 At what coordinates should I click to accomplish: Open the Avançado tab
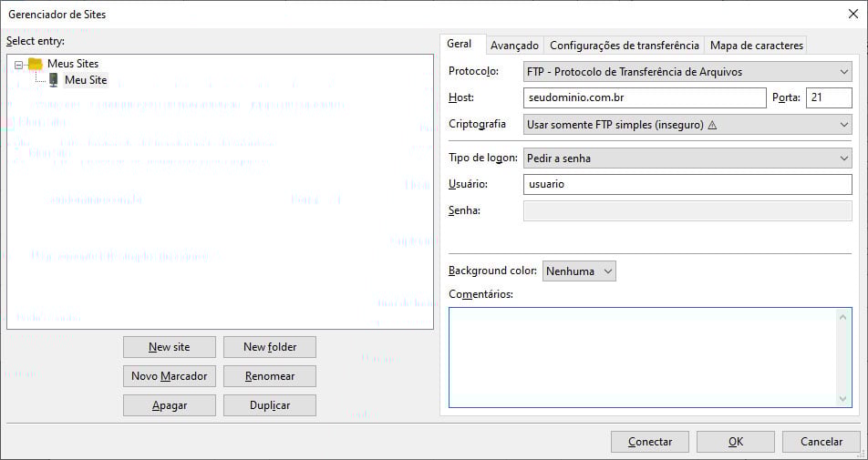click(514, 46)
